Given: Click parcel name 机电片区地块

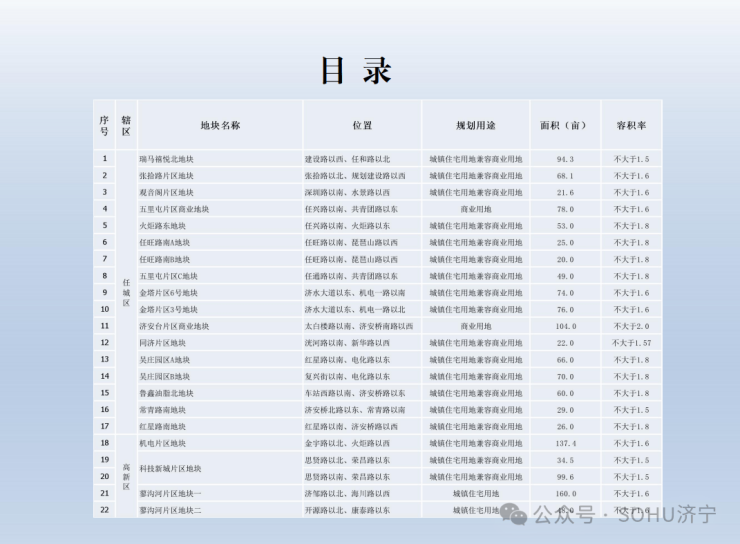Looking at the screenshot, I should coord(162,444).
